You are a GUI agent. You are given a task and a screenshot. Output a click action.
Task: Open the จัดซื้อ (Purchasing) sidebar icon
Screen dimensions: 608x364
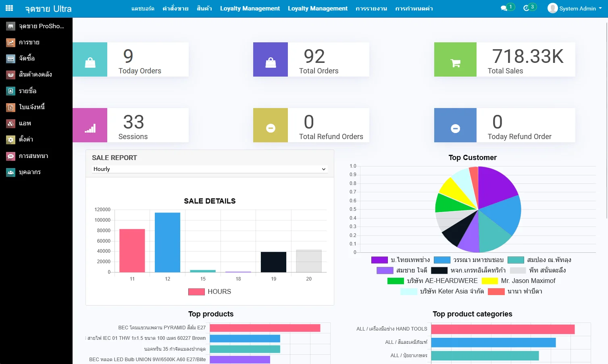tap(10, 58)
